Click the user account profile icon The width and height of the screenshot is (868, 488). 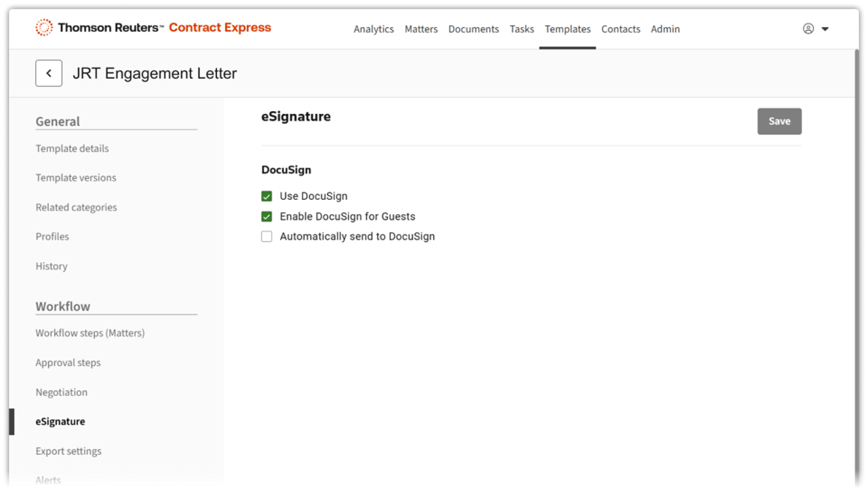[808, 28]
